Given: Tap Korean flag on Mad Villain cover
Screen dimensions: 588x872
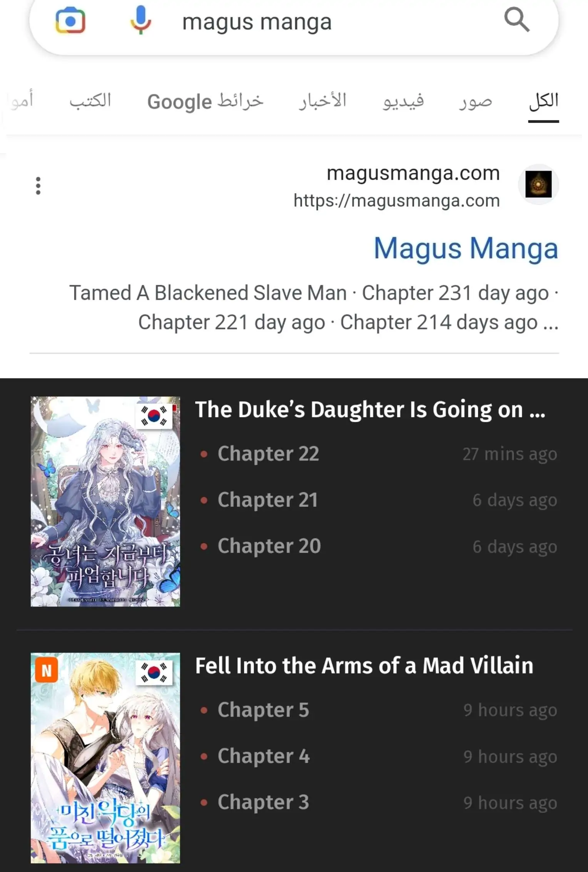Looking at the screenshot, I should pos(154,673).
